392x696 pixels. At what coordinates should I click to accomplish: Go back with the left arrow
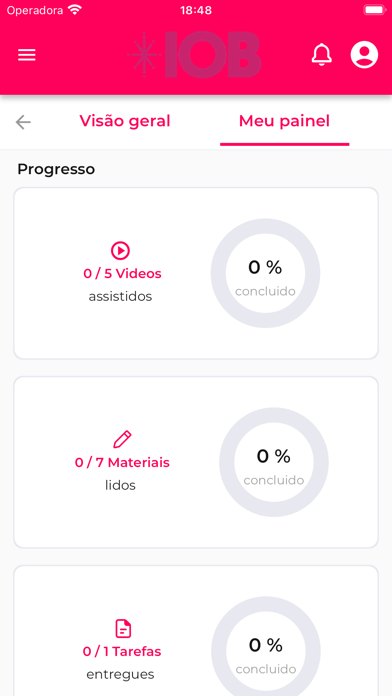pos(23,122)
